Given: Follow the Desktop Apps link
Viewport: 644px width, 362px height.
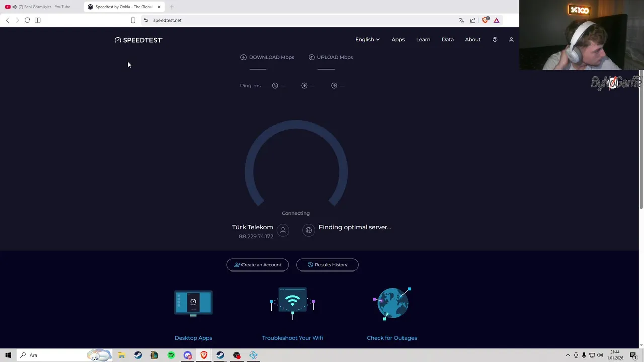Looking at the screenshot, I should click(x=193, y=338).
